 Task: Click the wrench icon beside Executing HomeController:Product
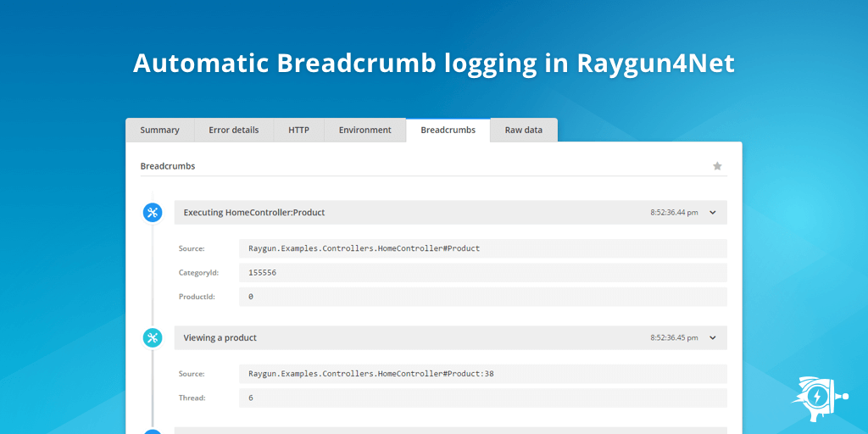coord(153,213)
